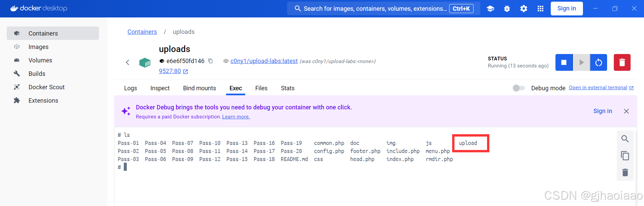Click the sparkle icon in Docker Debug banner
The width and height of the screenshot is (644, 206).
(x=126, y=111)
